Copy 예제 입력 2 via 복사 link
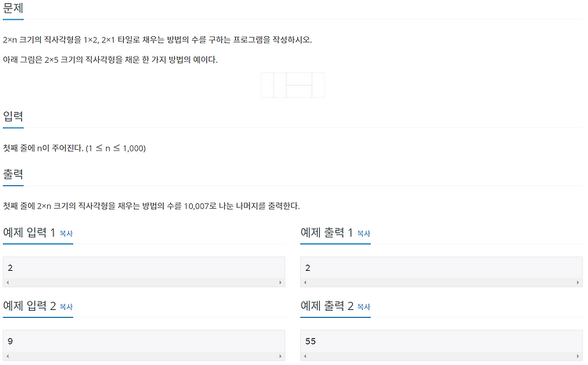This screenshot has width=588, height=365. [x=66, y=307]
